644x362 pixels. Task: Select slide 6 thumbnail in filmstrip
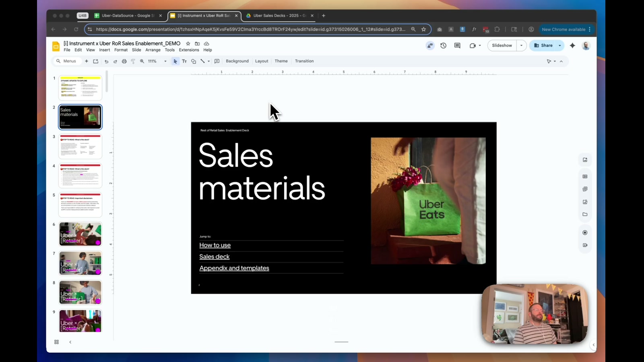80,234
